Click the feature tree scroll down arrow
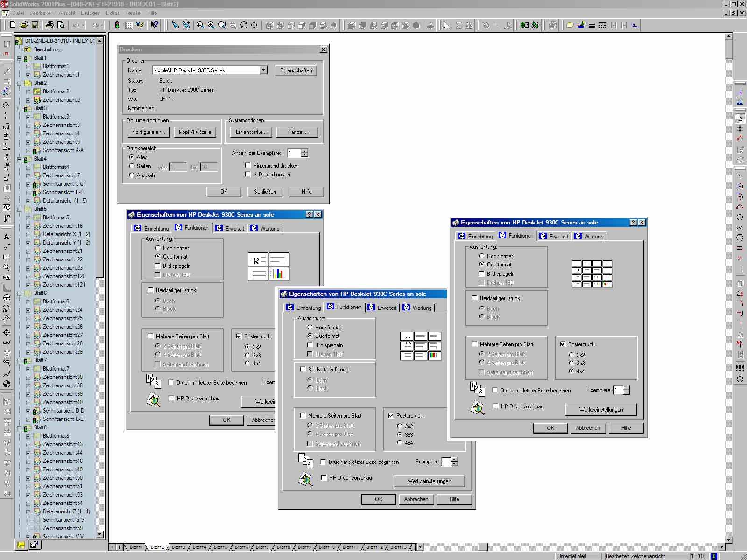This screenshot has width=747, height=560. coord(100,534)
